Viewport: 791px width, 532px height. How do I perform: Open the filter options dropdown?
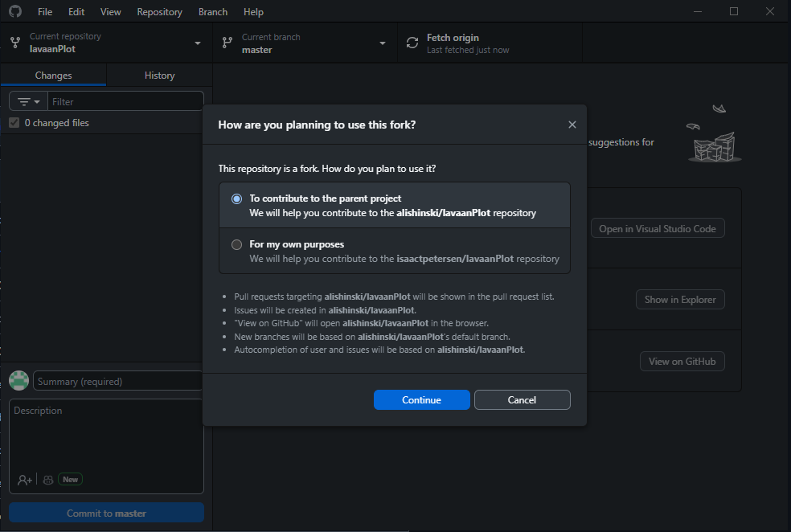(28, 101)
